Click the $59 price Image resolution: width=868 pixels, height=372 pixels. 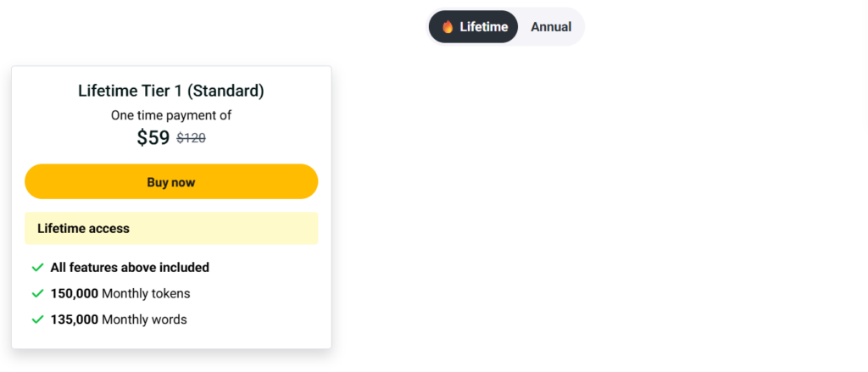(153, 138)
